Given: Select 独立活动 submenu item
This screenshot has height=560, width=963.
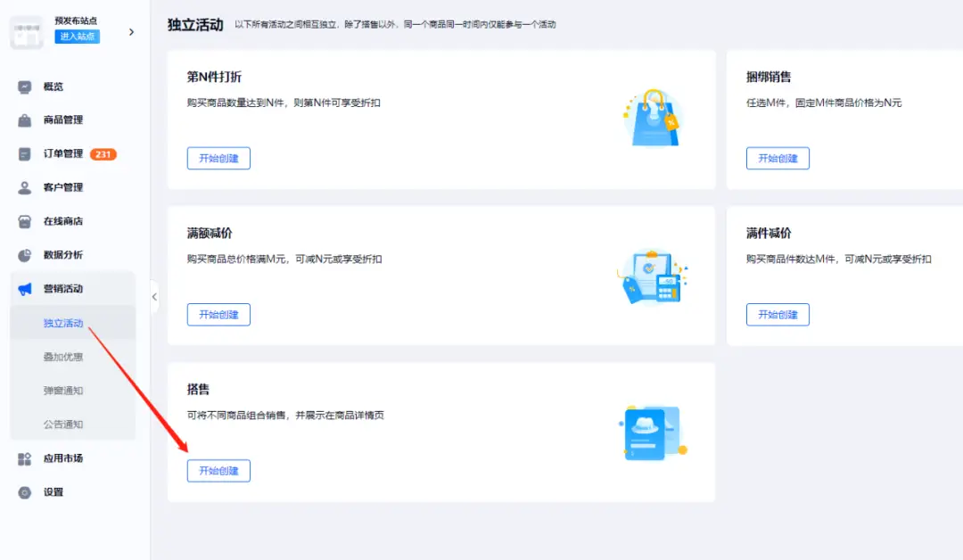Looking at the screenshot, I should [x=63, y=323].
